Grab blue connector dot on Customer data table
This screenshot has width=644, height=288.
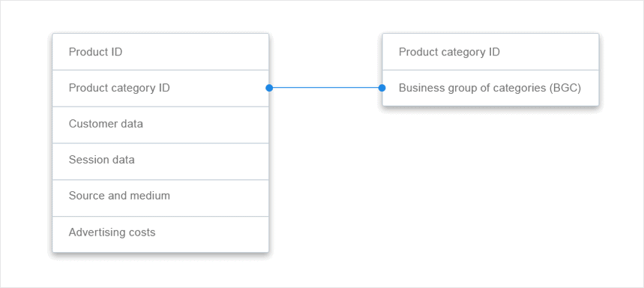pos(269,88)
